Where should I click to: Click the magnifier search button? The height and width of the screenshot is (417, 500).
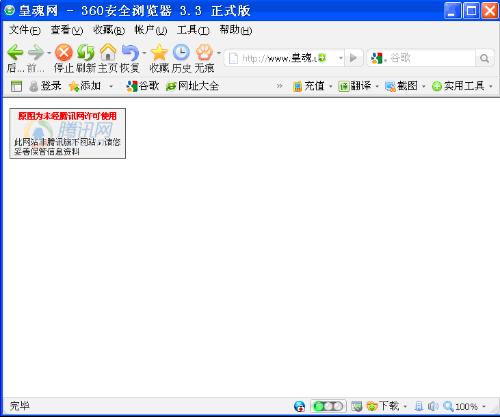tap(484, 58)
